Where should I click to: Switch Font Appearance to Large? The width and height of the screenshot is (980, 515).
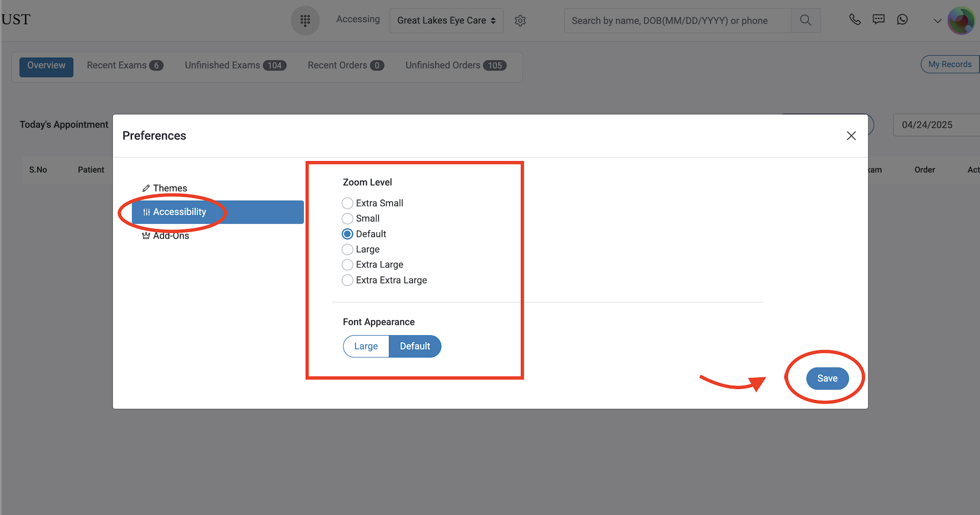[365, 346]
